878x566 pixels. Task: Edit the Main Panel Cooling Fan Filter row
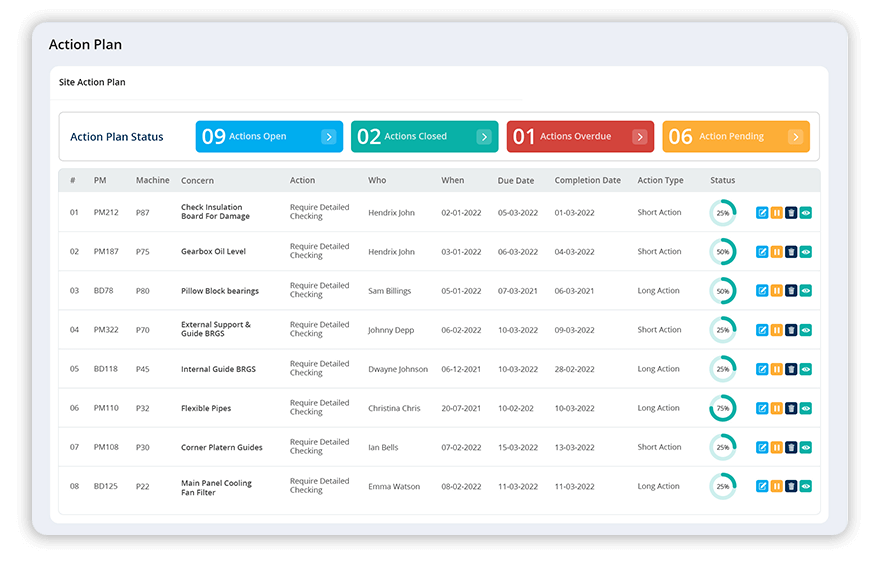click(x=762, y=486)
